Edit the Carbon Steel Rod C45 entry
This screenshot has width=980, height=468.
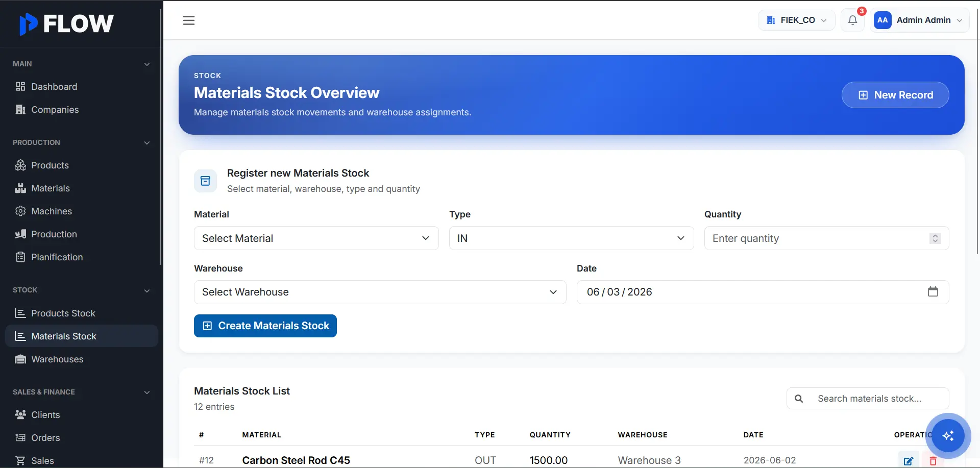(x=909, y=460)
